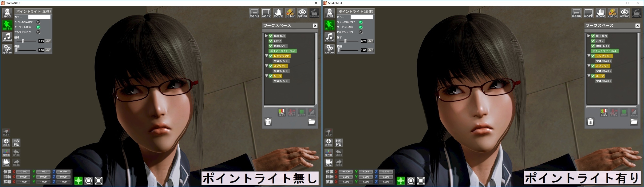Select the free camera icon in left window
This screenshot has height=187, width=644.
tap(6, 163)
